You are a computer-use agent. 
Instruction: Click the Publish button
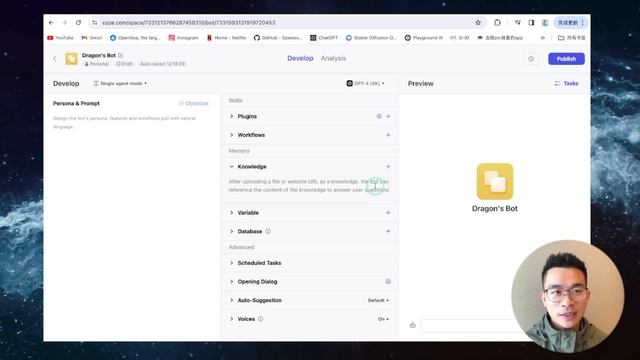[566, 59]
